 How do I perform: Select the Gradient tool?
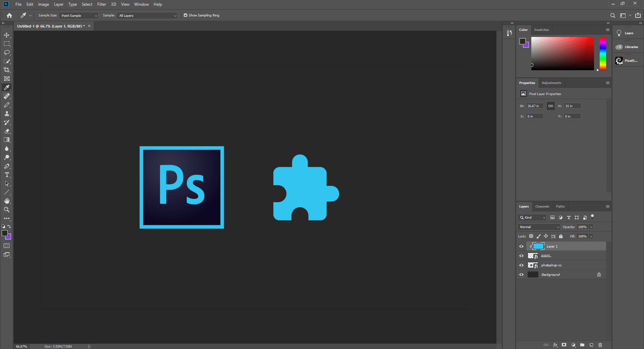click(x=7, y=140)
